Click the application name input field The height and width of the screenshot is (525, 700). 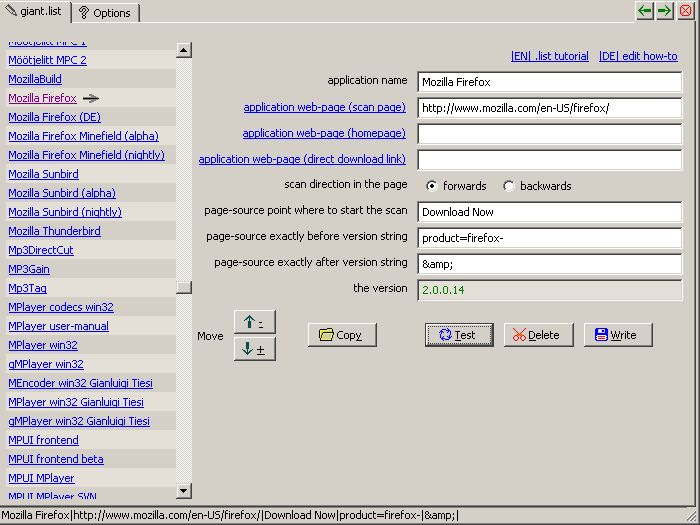[x=550, y=82]
